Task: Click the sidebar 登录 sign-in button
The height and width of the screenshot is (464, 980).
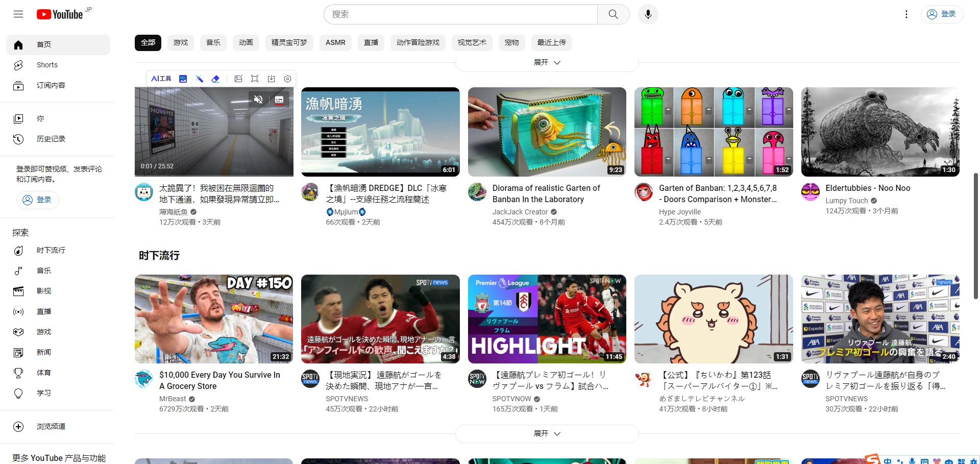Action: point(38,200)
